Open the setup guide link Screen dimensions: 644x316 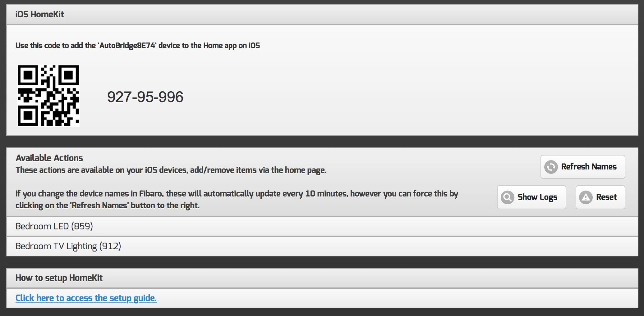[86, 298]
